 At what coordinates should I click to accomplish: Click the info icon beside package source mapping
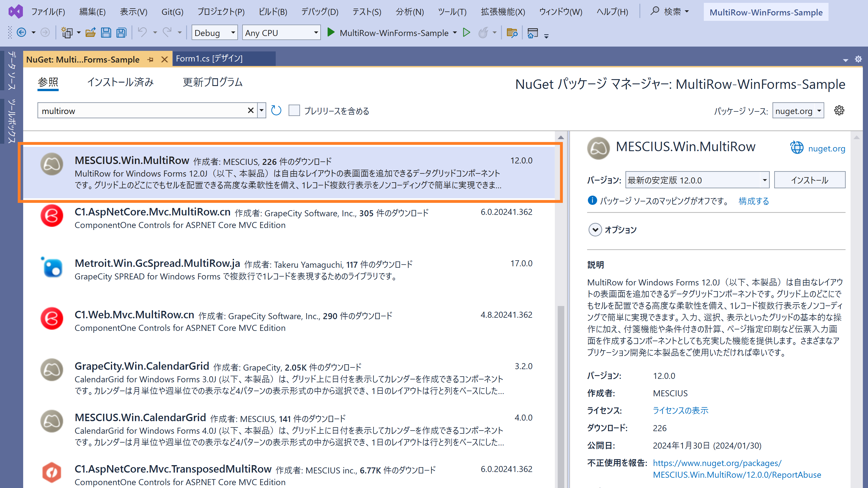point(592,201)
